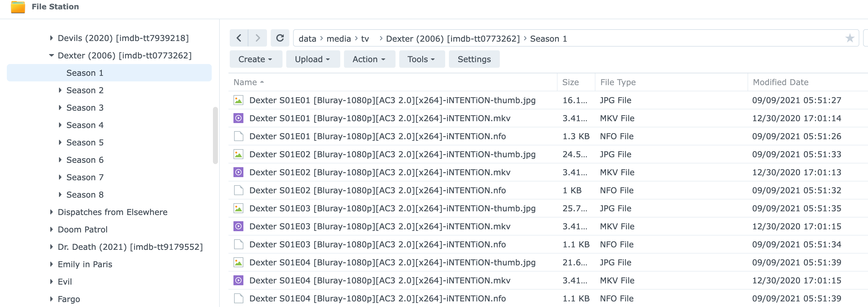Image resolution: width=868 pixels, height=307 pixels.
Task: Sort files by the File Type column
Action: click(x=671, y=82)
